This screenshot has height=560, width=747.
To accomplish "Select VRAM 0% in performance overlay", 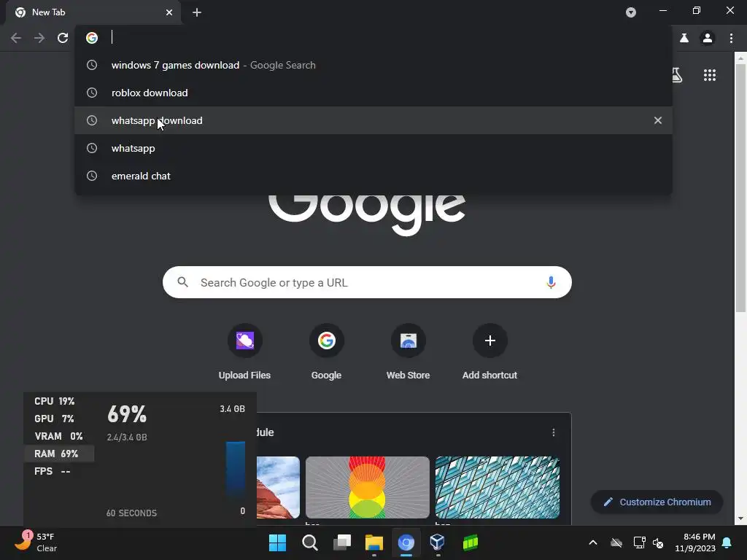I will click(58, 436).
